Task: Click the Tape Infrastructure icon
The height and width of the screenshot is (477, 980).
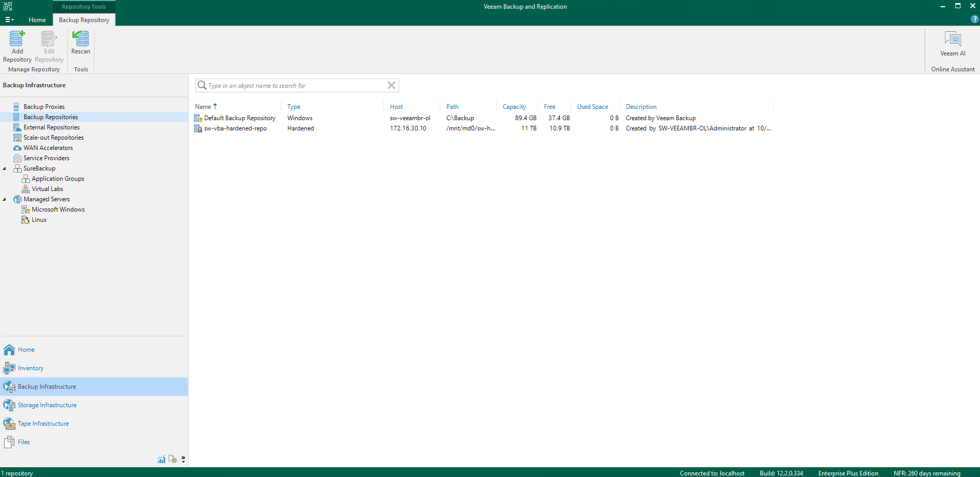Action: (x=9, y=424)
